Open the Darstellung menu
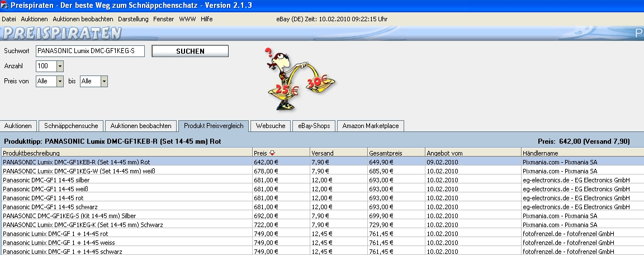This screenshot has height=255, width=644. click(133, 19)
